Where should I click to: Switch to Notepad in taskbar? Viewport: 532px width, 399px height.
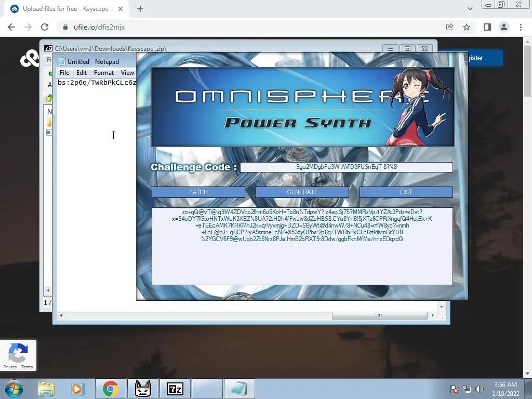pos(240,389)
